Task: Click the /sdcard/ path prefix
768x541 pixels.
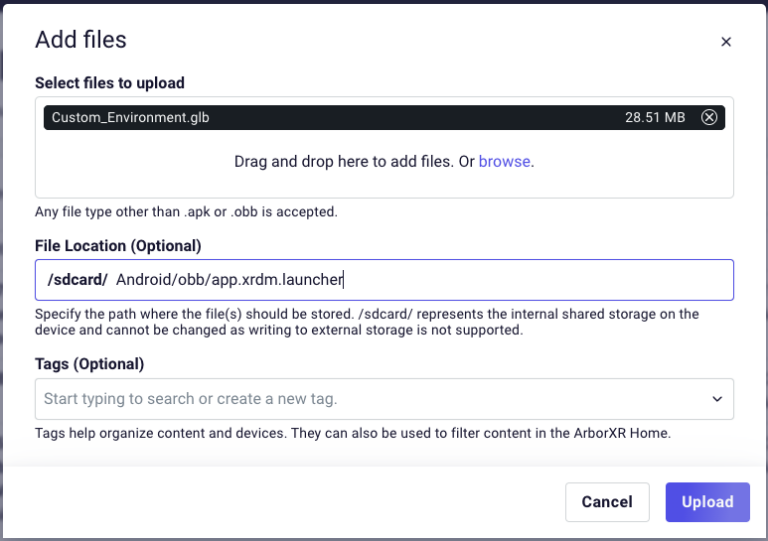Action: 78,280
